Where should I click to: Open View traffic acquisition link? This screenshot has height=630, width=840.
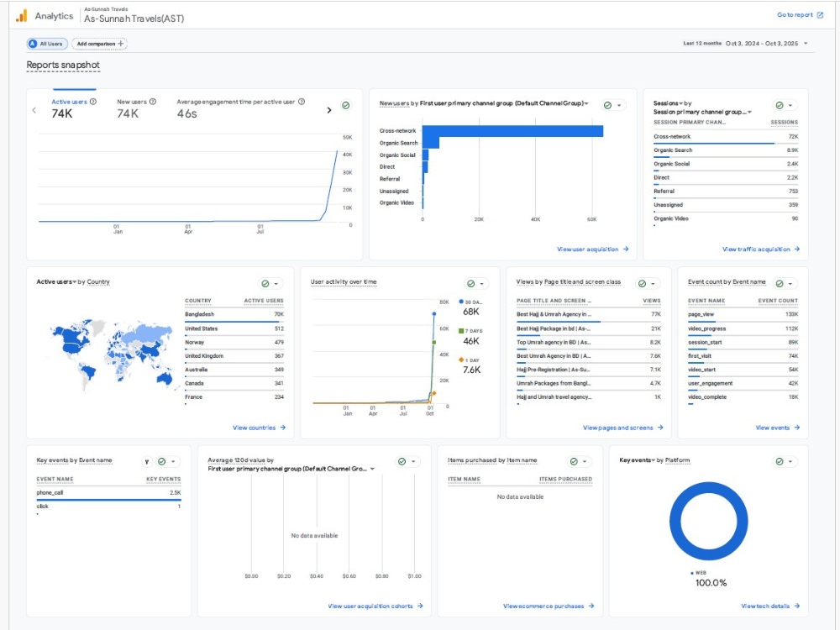coord(761,249)
